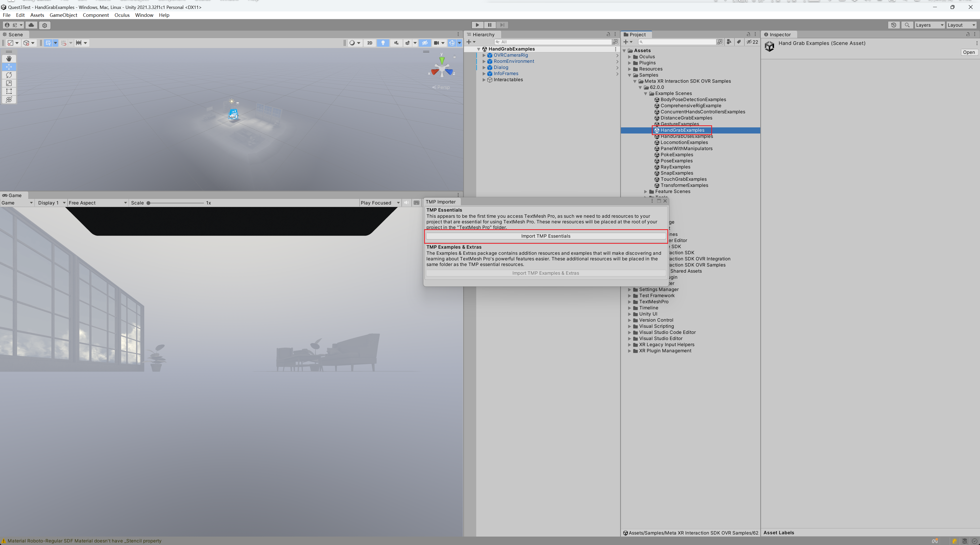Open Tool Handle Rotation dropdown
Viewport: 980px width, 545px height.
point(29,43)
